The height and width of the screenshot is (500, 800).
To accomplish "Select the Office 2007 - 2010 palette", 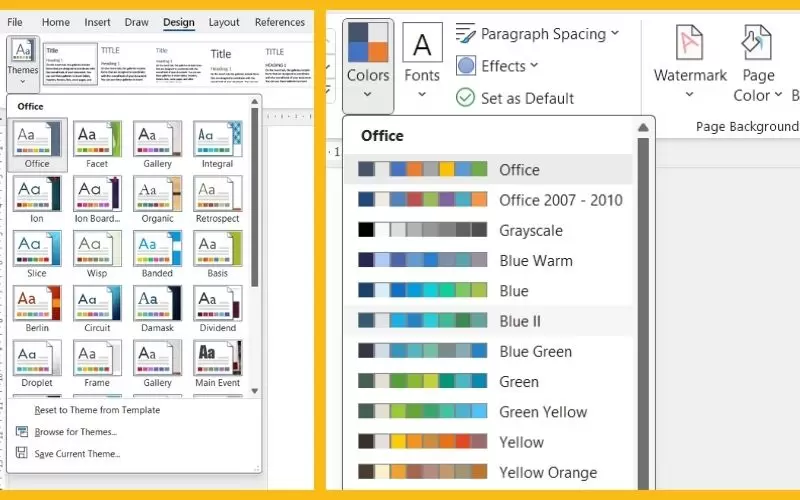I will click(488, 199).
